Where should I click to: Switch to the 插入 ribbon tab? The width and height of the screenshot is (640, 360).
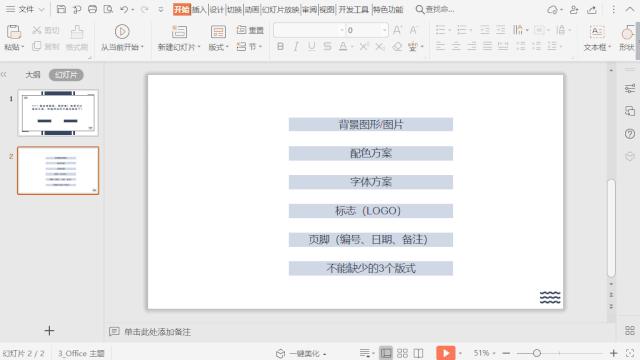click(199, 9)
